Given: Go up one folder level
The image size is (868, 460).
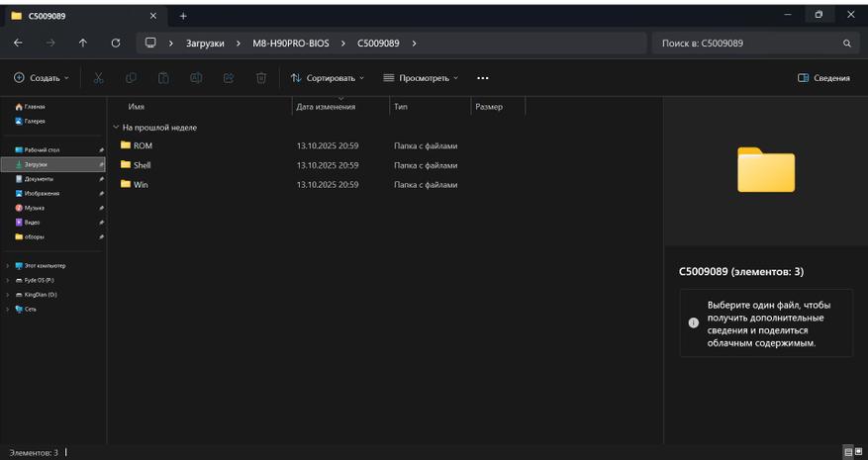Looking at the screenshot, I should 83,44.
